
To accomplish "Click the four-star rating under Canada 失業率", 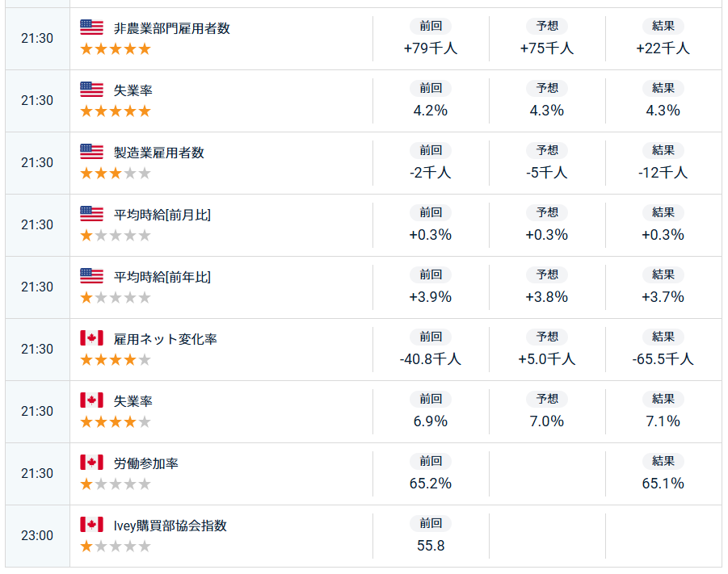I will [116, 421].
